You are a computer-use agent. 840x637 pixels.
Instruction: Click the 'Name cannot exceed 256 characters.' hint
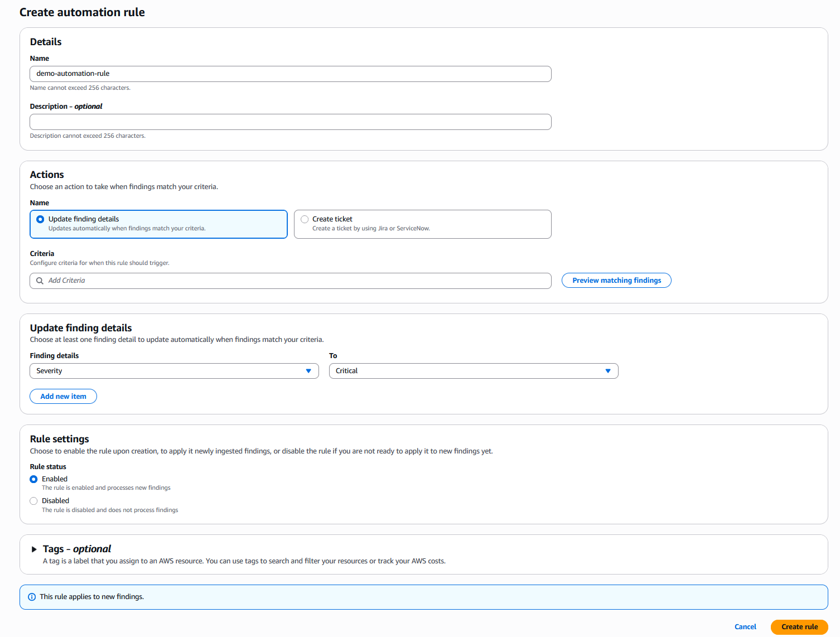[x=80, y=88]
